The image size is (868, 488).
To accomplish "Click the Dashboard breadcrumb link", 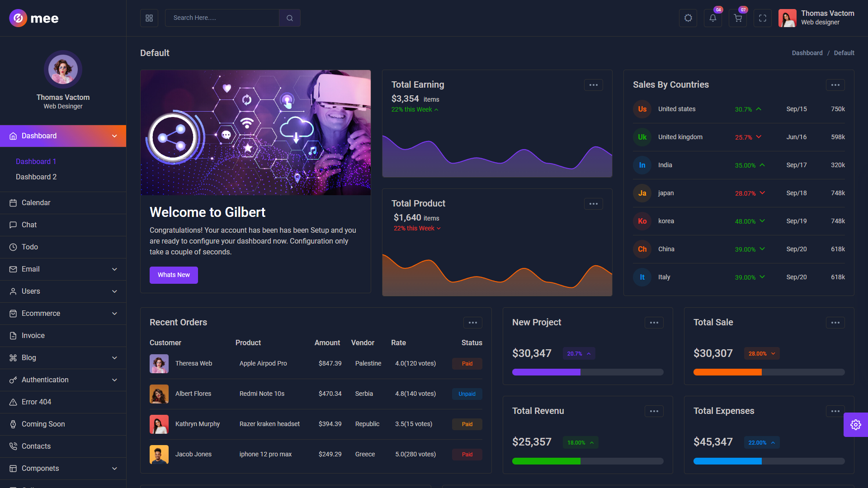I will pos(807,53).
